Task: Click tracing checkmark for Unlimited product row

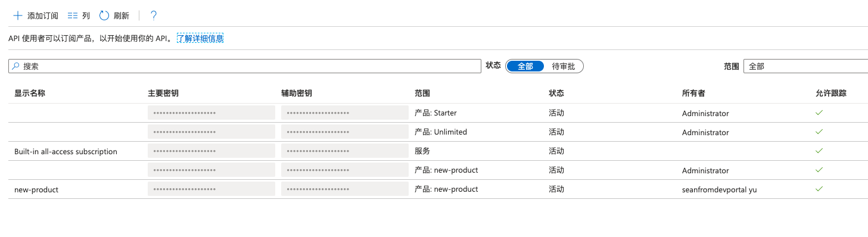Action: pyautogui.click(x=819, y=132)
